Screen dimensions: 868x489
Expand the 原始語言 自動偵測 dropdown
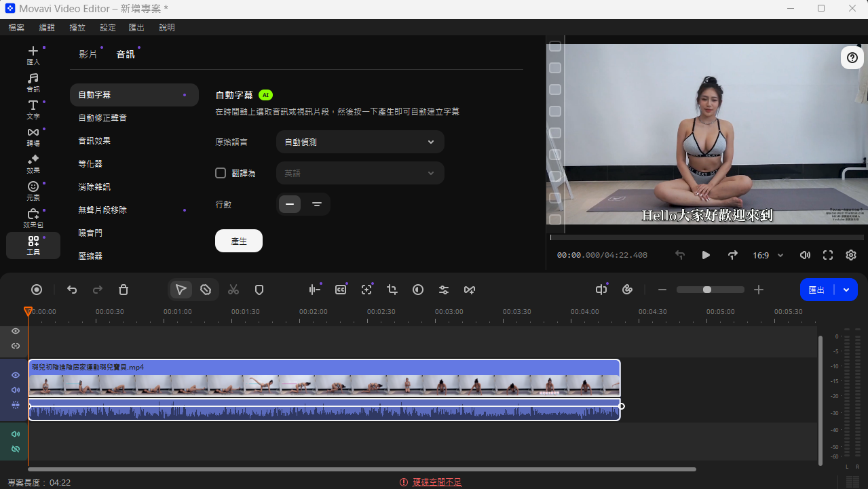click(360, 142)
